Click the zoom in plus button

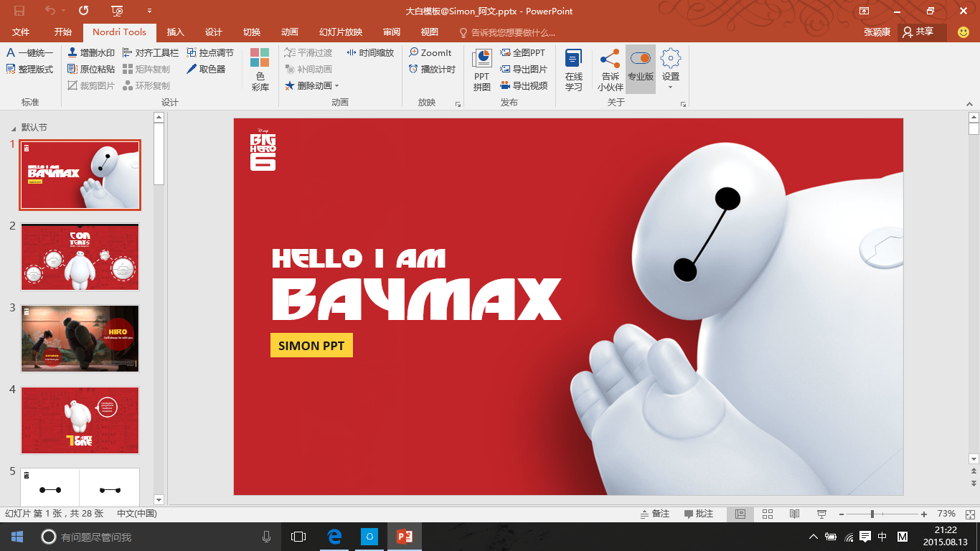924,514
